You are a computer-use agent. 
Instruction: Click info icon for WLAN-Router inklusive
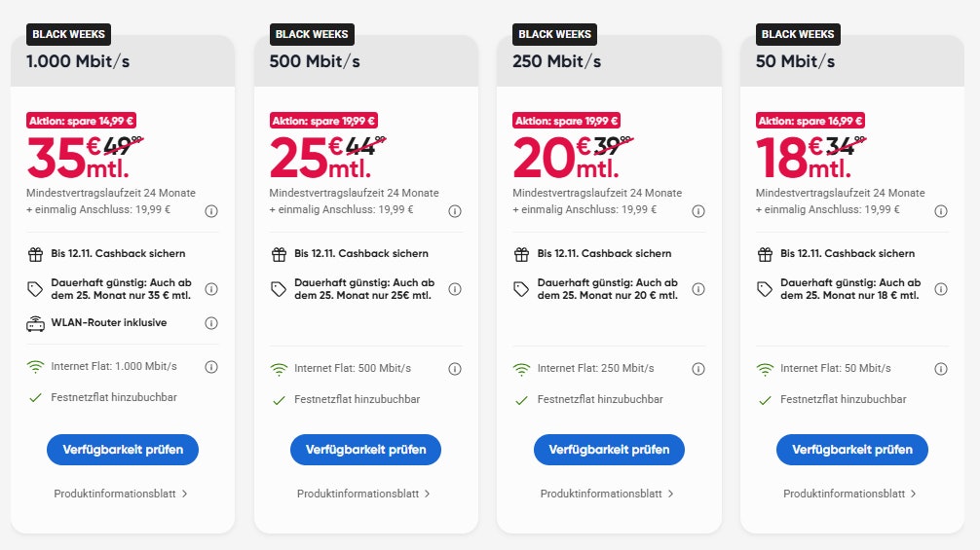[211, 323]
